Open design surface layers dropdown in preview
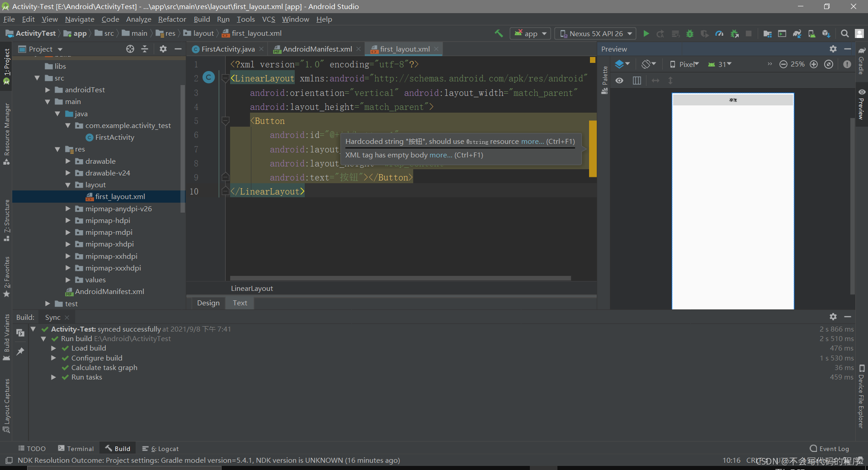Screen dimensions: 868x470 pyautogui.click(x=623, y=64)
